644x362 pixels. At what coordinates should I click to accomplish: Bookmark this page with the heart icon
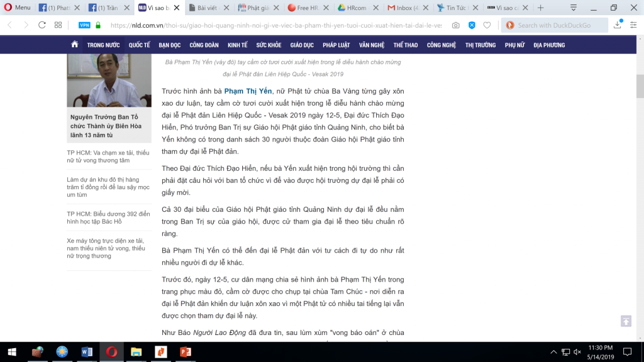(x=487, y=25)
